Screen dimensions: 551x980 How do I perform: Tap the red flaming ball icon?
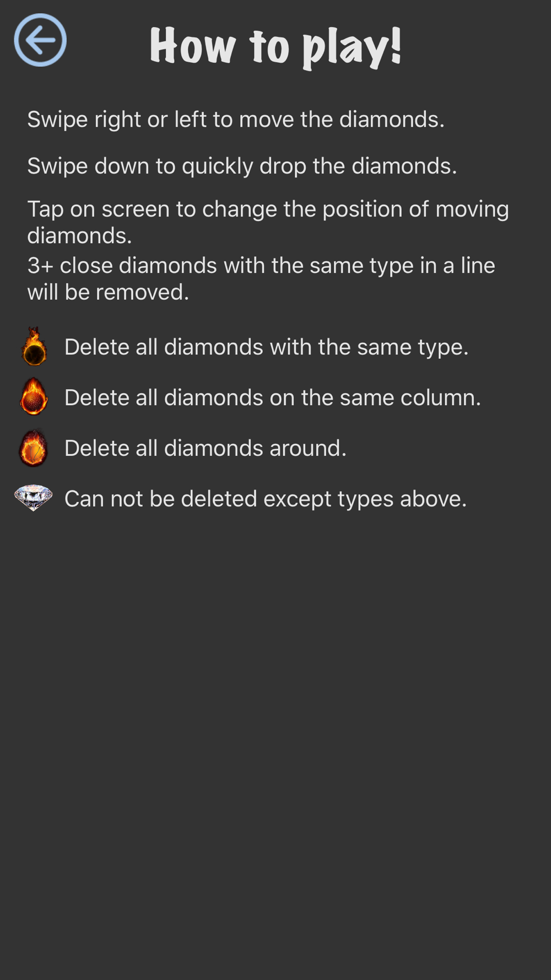33,448
